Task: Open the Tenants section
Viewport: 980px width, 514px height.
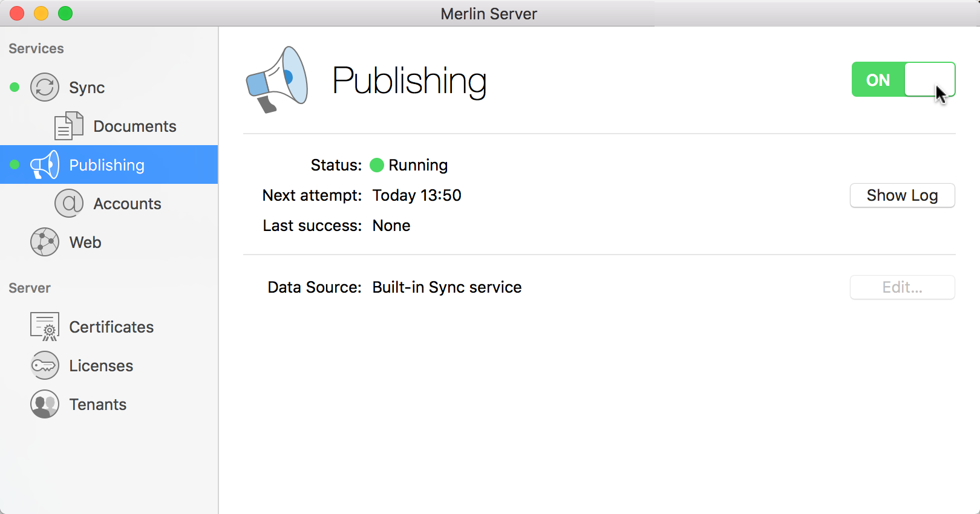Action: pyautogui.click(x=109, y=404)
